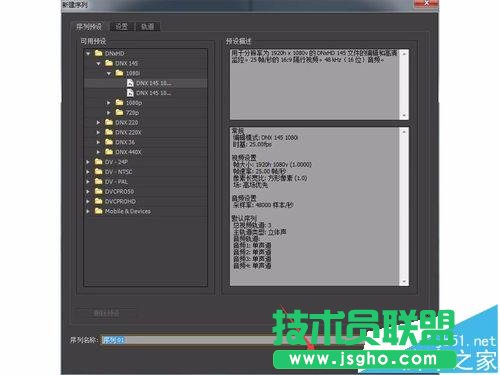Expand the DNX 220 folder triangle
The width and height of the screenshot is (500, 375).
point(98,122)
